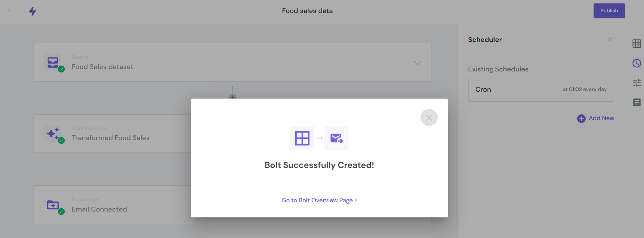Open the scheduler clock sidebar icon
644x238 pixels.
636,63
